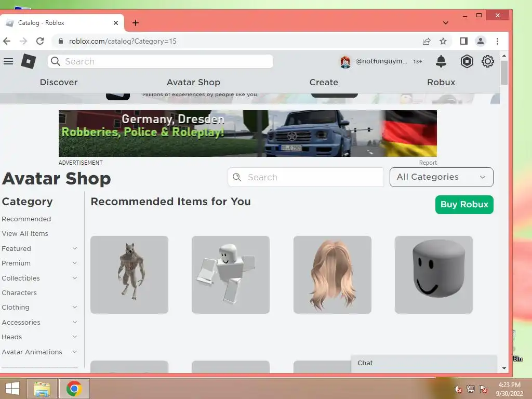Image resolution: width=532 pixels, height=399 pixels.
Task: Click the scrollbar down arrow
Action: click(x=504, y=368)
